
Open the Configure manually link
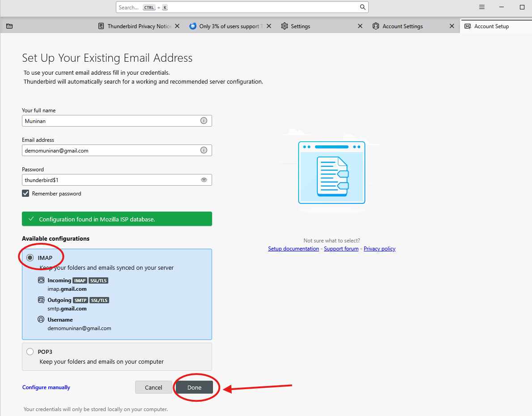tap(46, 387)
